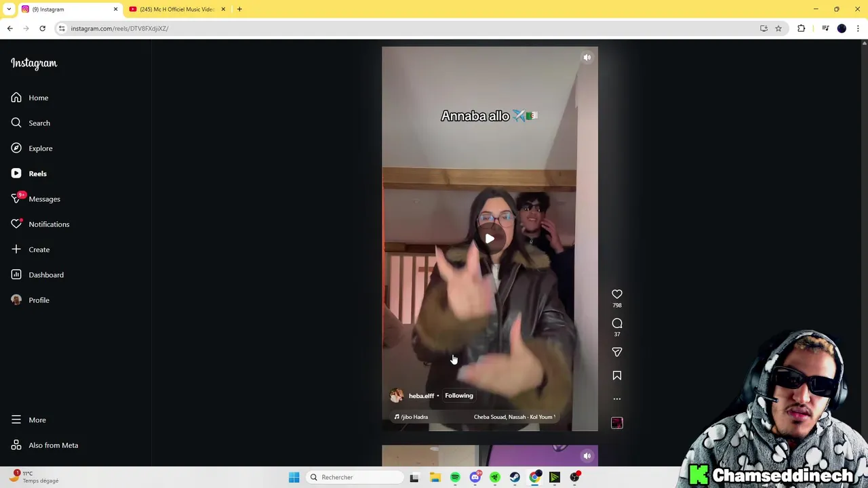Open the Search panel in sidebar
Screen dimensions: 868x488
tap(30, 123)
